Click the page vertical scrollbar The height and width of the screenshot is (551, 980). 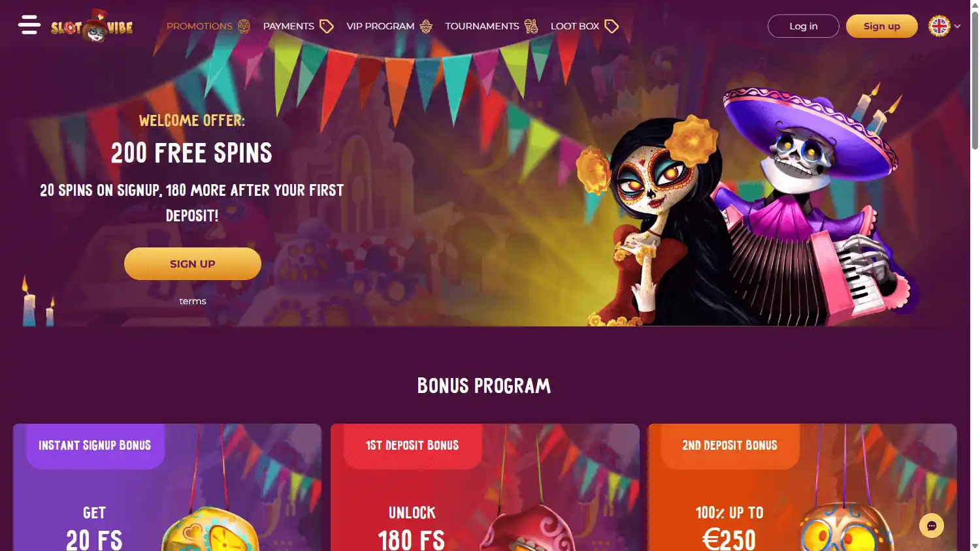[975, 275]
